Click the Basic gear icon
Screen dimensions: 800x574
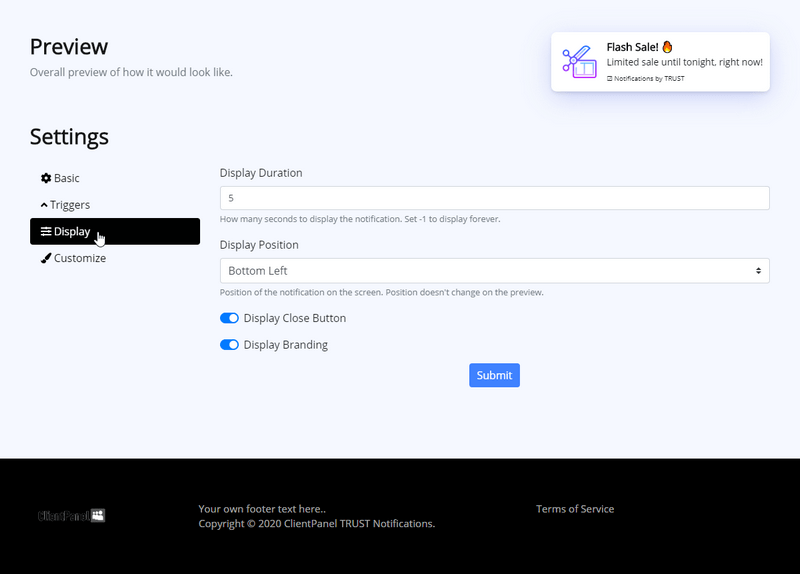pyautogui.click(x=46, y=178)
